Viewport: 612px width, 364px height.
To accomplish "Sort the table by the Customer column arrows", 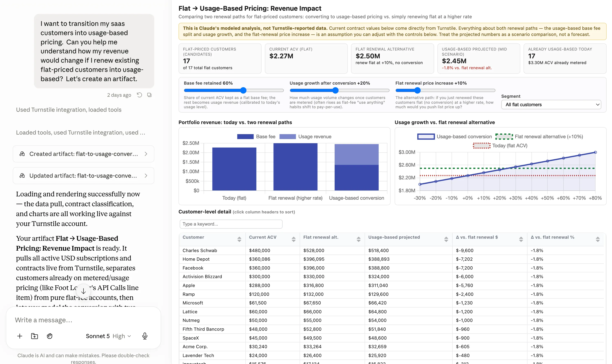I will click(x=239, y=239).
